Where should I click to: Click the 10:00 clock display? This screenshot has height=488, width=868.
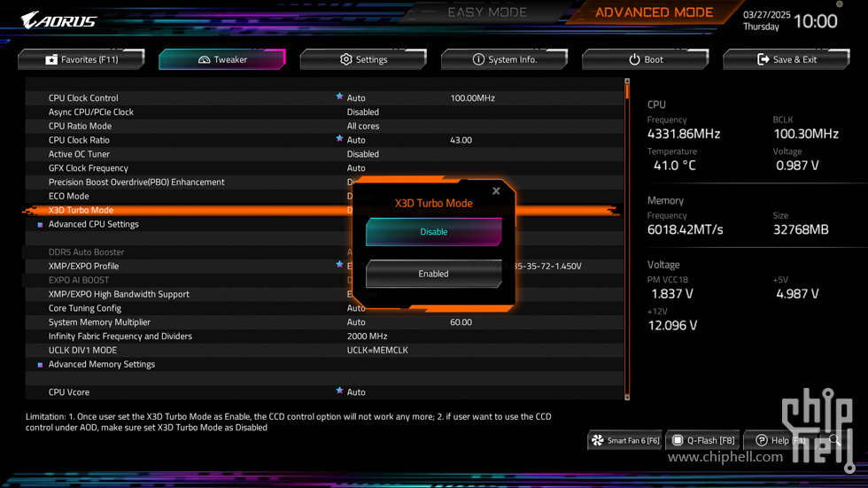[x=816, y=21]
